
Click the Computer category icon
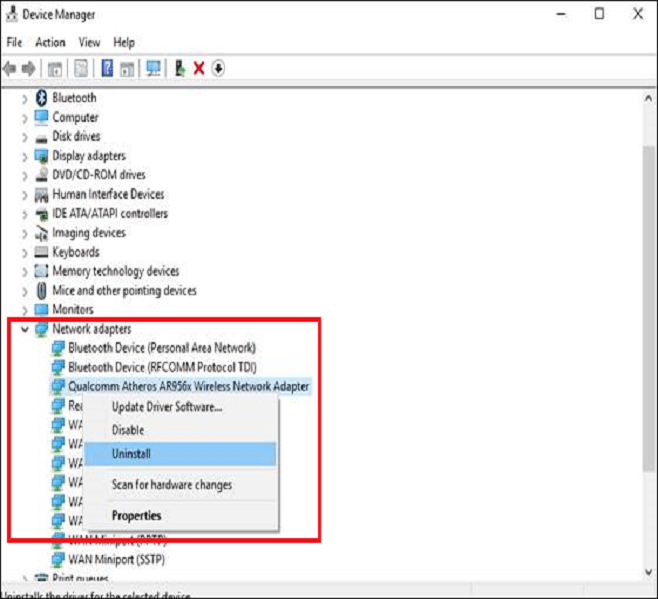tap(41, 118)
